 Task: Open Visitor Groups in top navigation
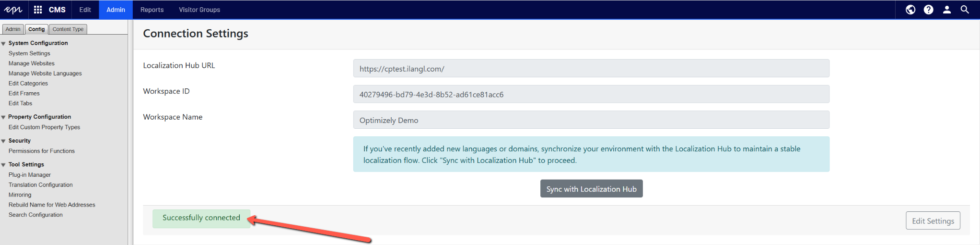[x=199, y=10]
